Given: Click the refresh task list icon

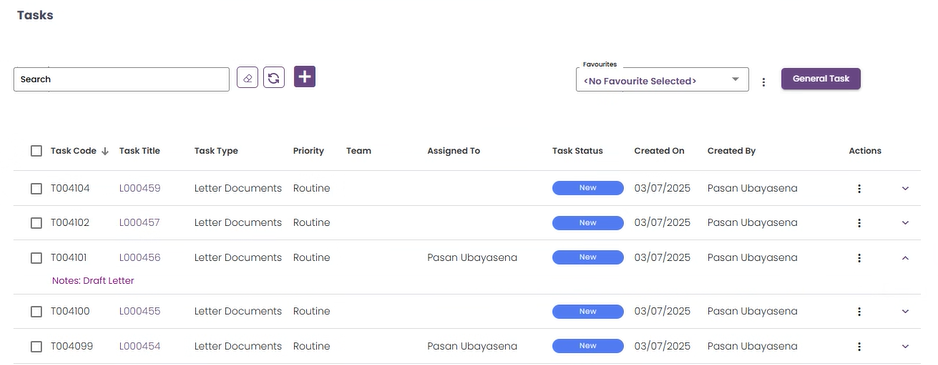Looking at the screenshot, I should coord(273,78).
